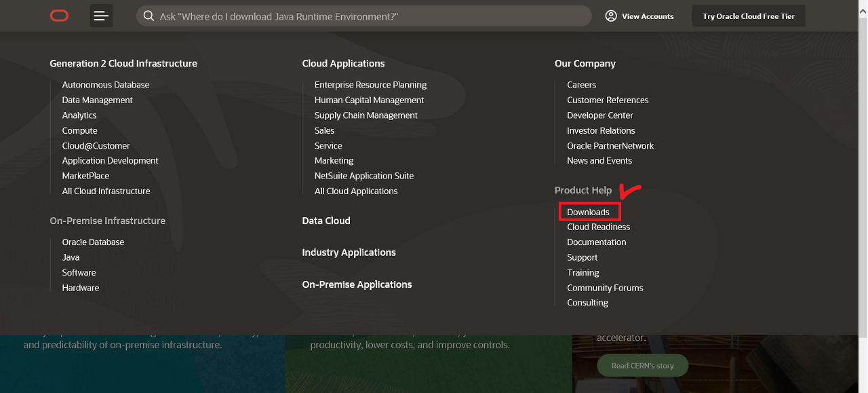Image resolution: width=868 pixels, height=393 pixels.
Task: Click Cloud Applications heading
Action: coord(344,63)
